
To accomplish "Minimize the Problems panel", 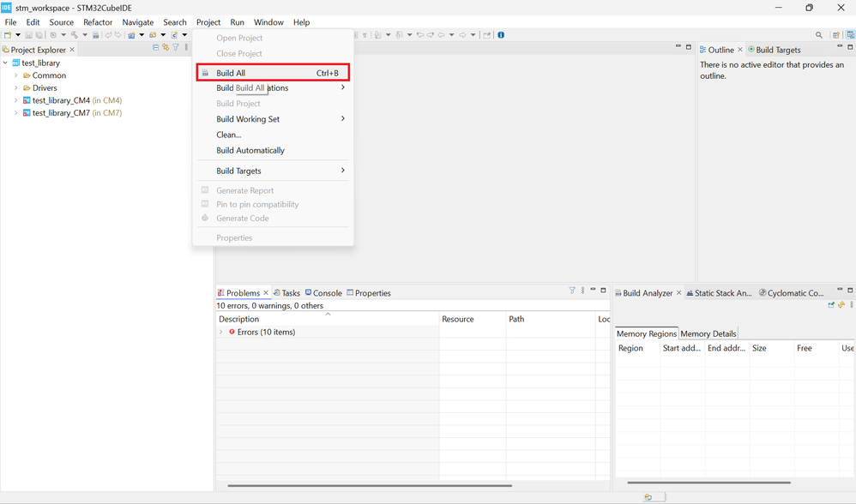I will [593, 290].
